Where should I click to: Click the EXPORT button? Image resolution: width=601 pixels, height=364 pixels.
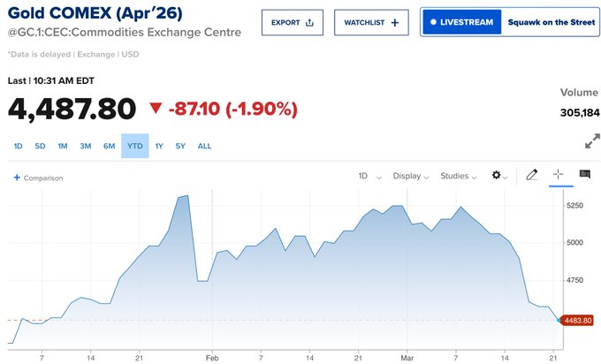pyautogui.click(x=293, y=22)
